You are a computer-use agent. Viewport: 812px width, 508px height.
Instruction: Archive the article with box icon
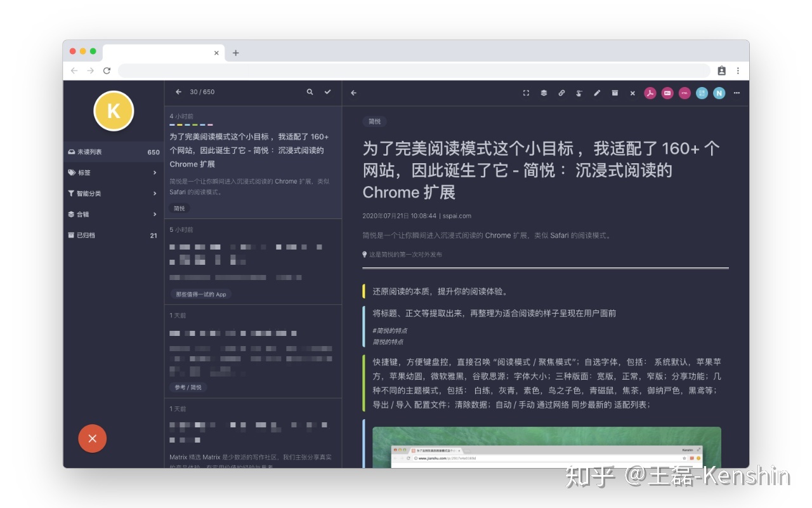coord(615,93)
